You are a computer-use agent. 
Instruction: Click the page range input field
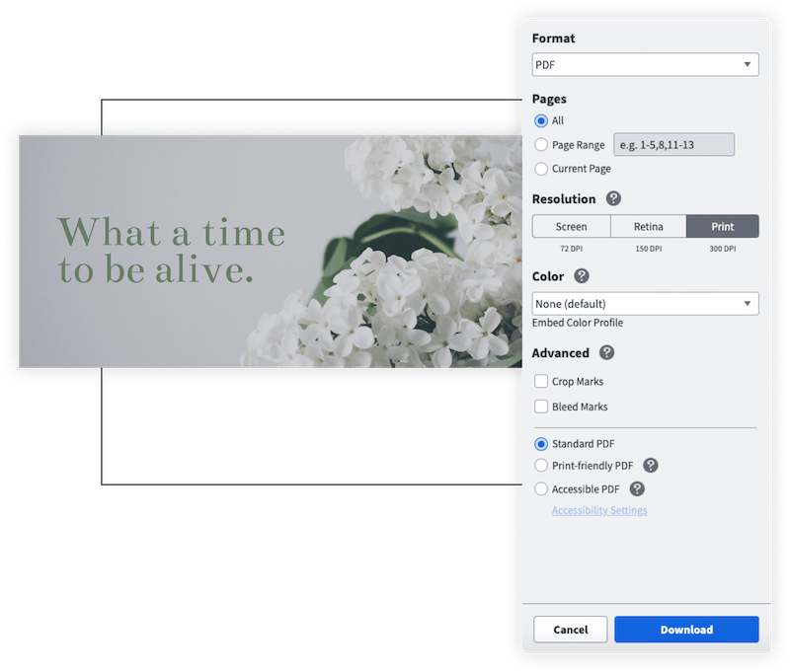pos(674,145)
